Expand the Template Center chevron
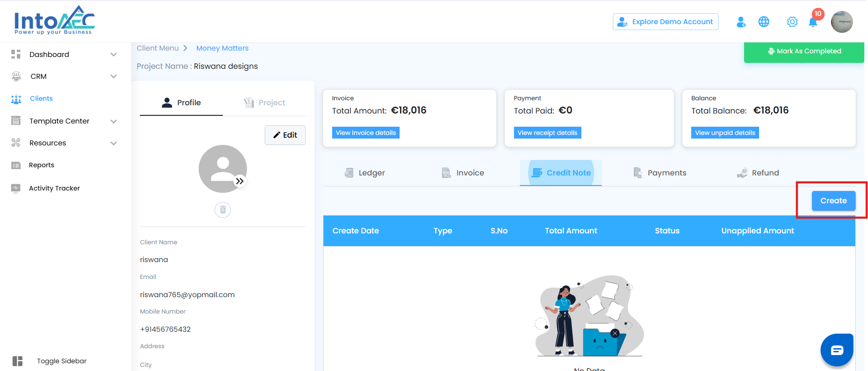This screenshot has width=868, height=371. (x=113, y=121)
